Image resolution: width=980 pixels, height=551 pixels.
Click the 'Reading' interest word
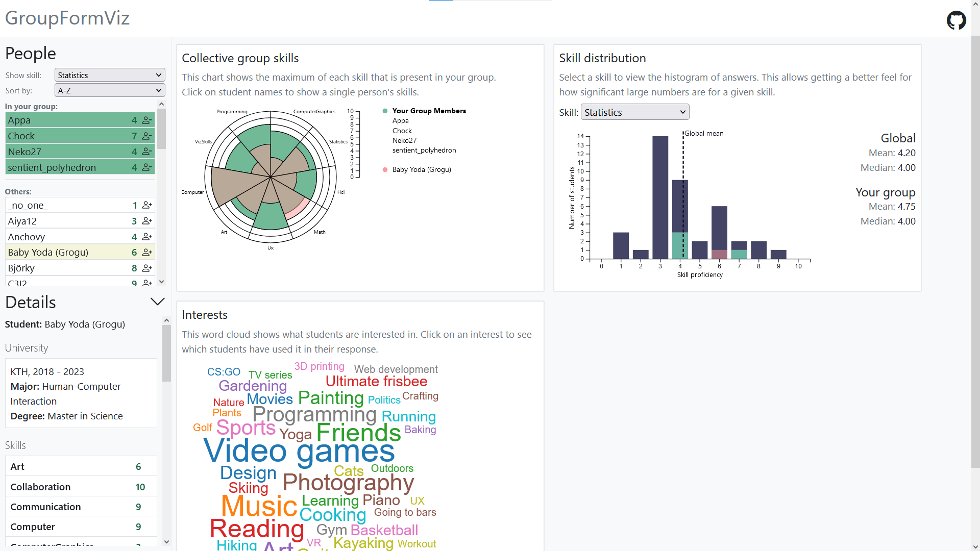257,529
